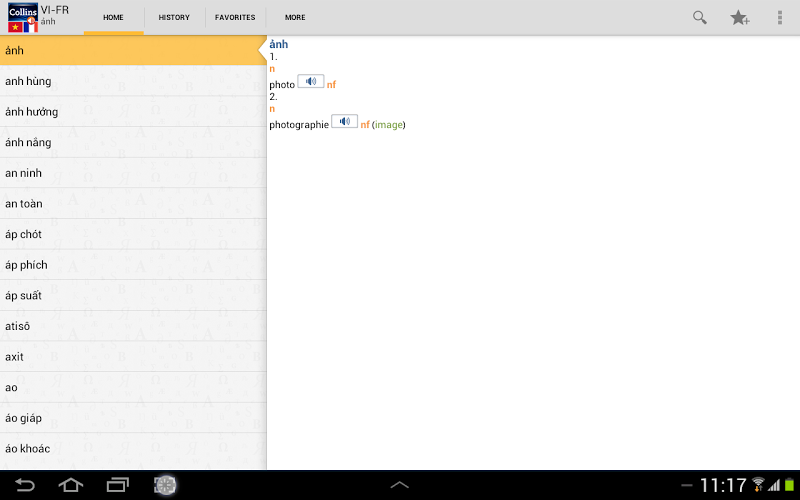This screenshot has width=800, height=500.
Task: Tap the 11:17 clock
Action: [x=723, y=485]
